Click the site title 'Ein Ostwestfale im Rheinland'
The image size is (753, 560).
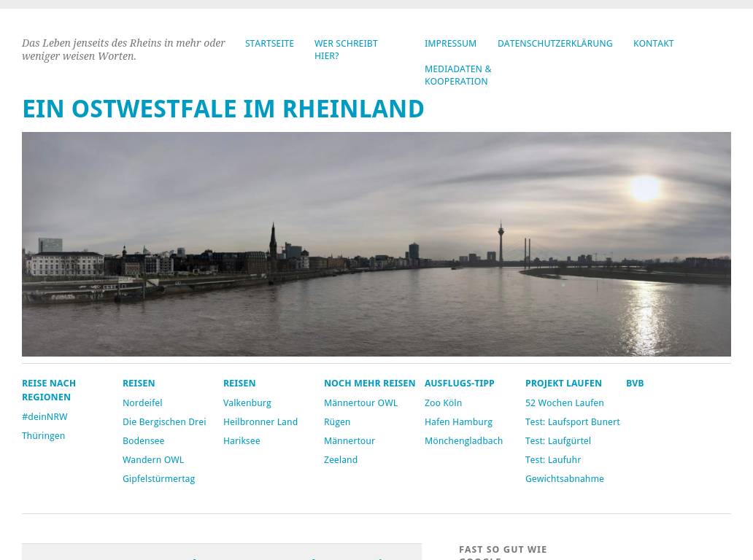tap(223, 109)
